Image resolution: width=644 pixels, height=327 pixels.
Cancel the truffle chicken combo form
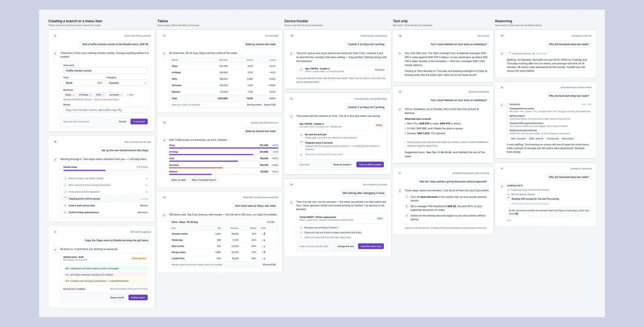coord(122,121)
